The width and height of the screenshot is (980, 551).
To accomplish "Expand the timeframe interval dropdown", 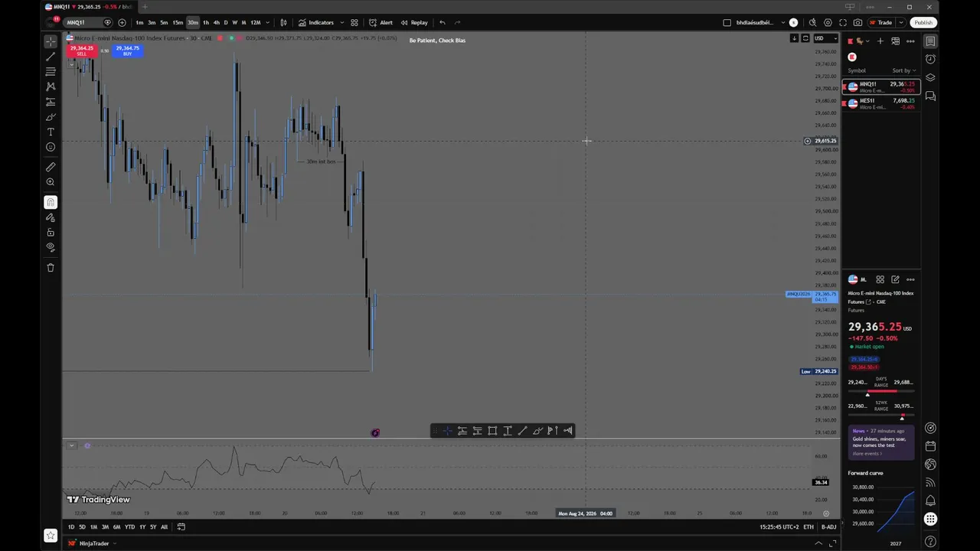I will [x=267, y=22].
